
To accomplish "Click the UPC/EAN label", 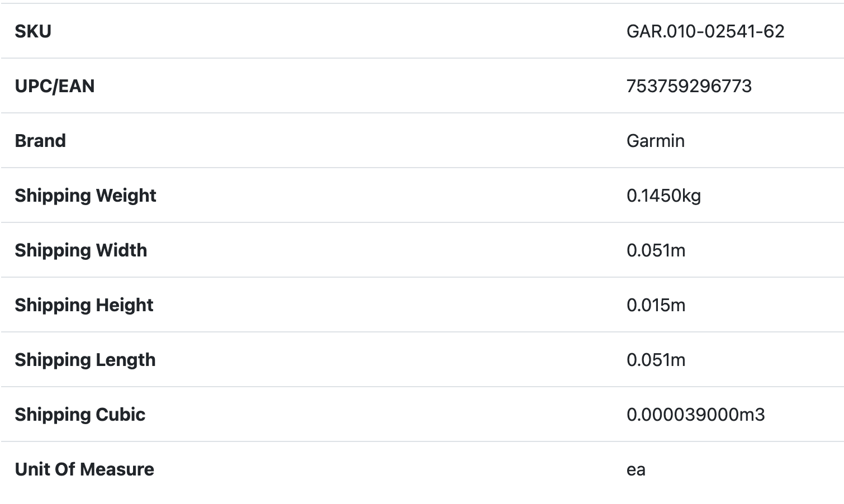I will tap(54, 86).
